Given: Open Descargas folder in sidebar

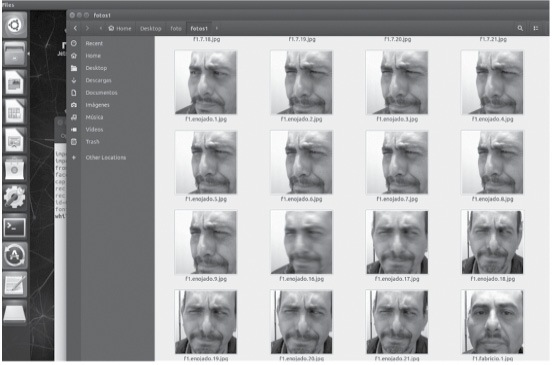Looking at the screenshot, I should pos(98,80).
